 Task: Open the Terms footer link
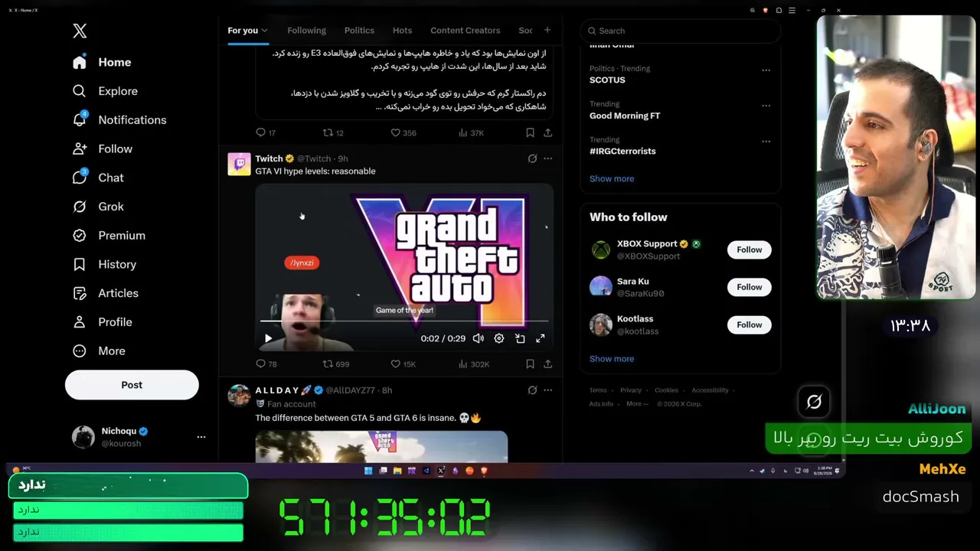[598, 390]
